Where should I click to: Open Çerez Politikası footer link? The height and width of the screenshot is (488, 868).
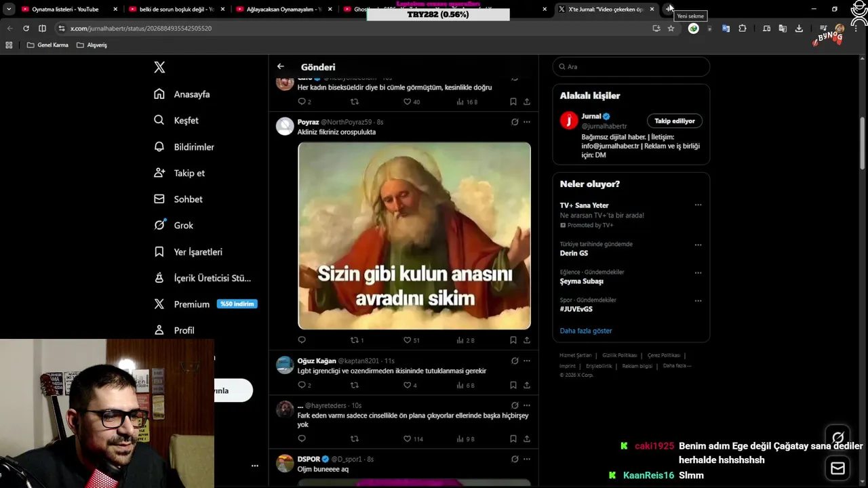point(664,355)
